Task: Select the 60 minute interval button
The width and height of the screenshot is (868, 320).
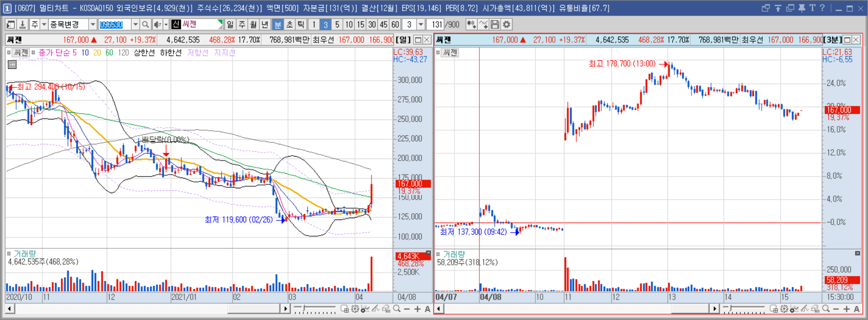Action: pyautogui.click(x=395, y=24)
